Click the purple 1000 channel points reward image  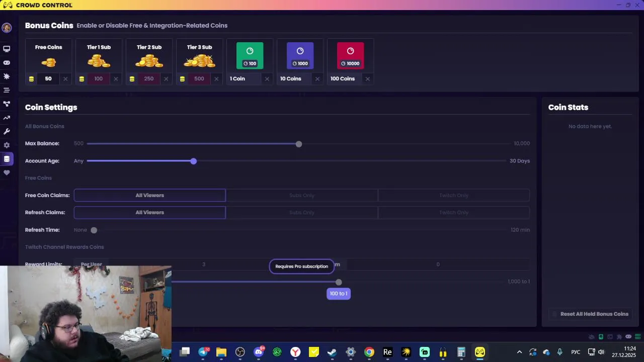tap(300, 56)
